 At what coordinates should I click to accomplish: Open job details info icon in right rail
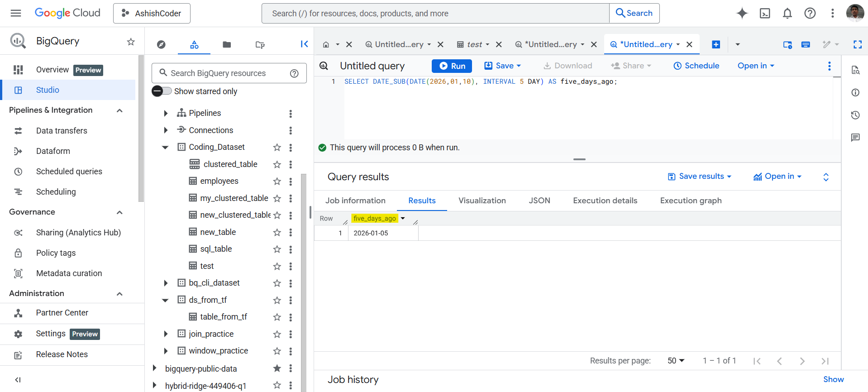point(855,92)
